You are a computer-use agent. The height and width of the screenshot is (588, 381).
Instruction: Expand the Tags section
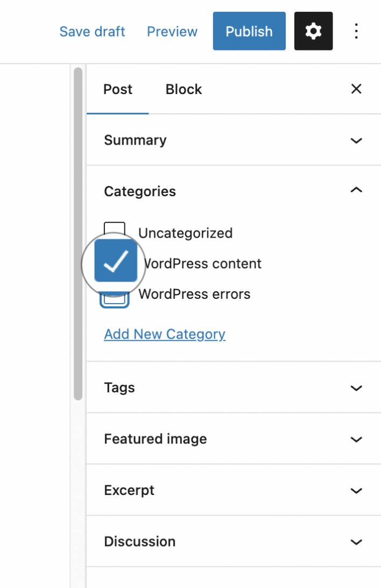tap(234, 388)
